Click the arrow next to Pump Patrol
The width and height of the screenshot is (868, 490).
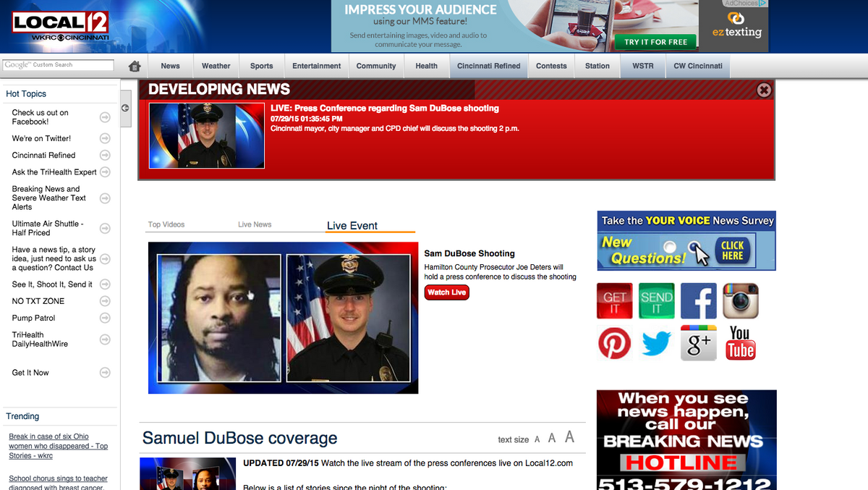click(105, 318)
